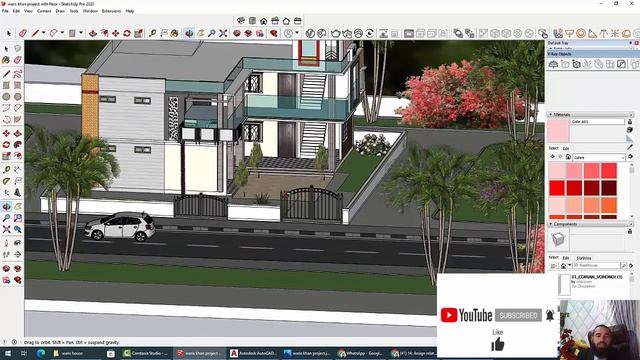Select the arrow Select tool in top toolbar
This screenshot has height=360, width=640.
pos(9,33)
